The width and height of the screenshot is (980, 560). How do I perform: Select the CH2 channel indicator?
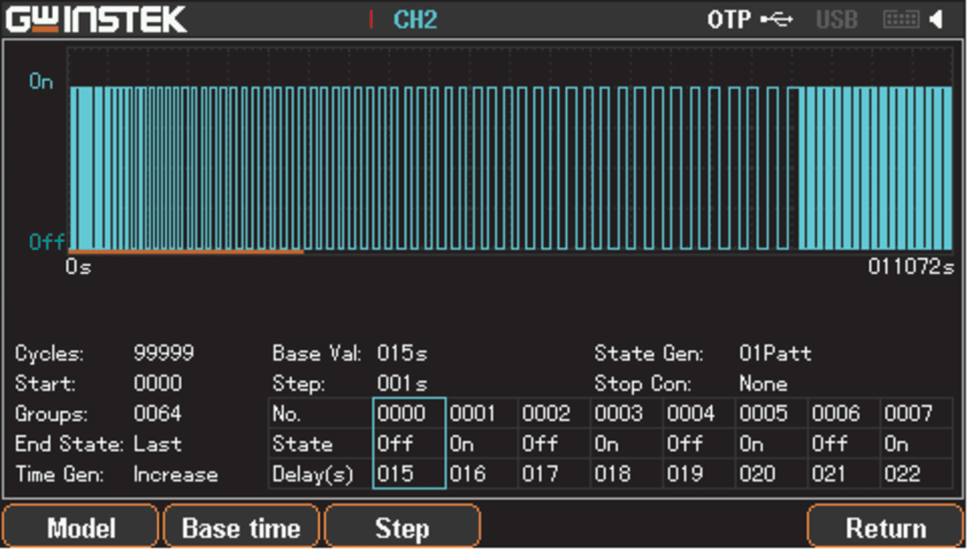coord(415,20)
